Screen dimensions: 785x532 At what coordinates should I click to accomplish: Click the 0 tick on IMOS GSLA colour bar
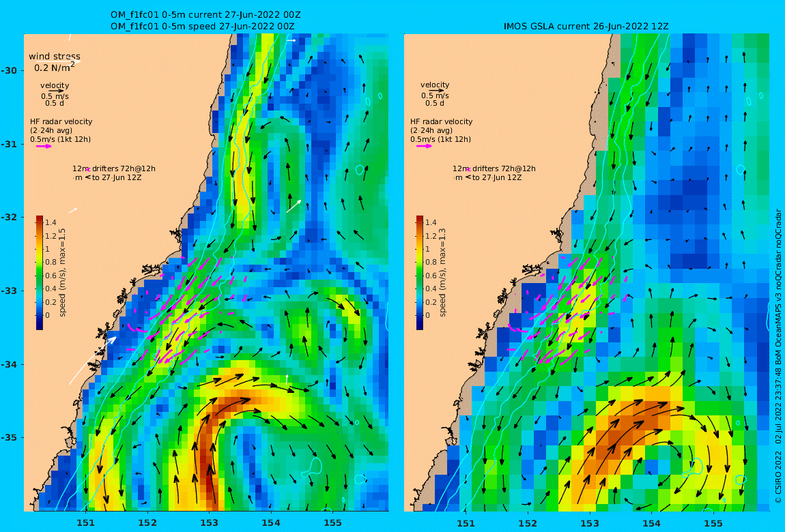(x=427, y=316)
